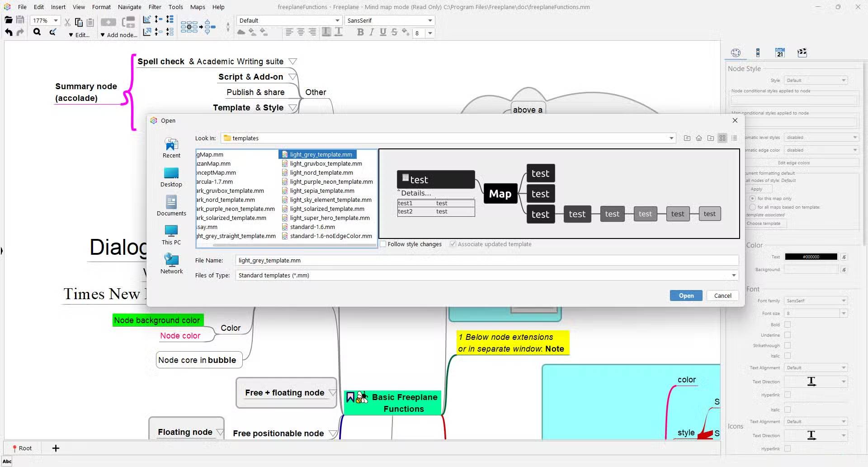
Task: Click the black #000000 text color swatch
Action: pyautogui.click(x=811, y=257)
